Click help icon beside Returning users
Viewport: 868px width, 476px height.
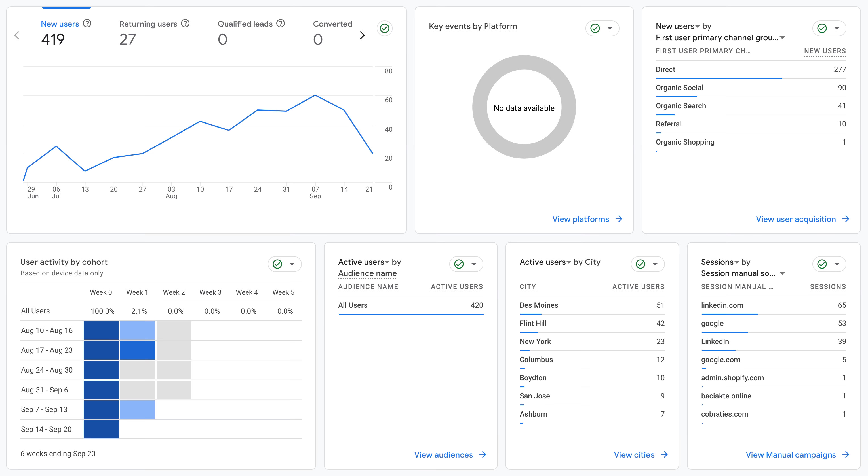185,24
